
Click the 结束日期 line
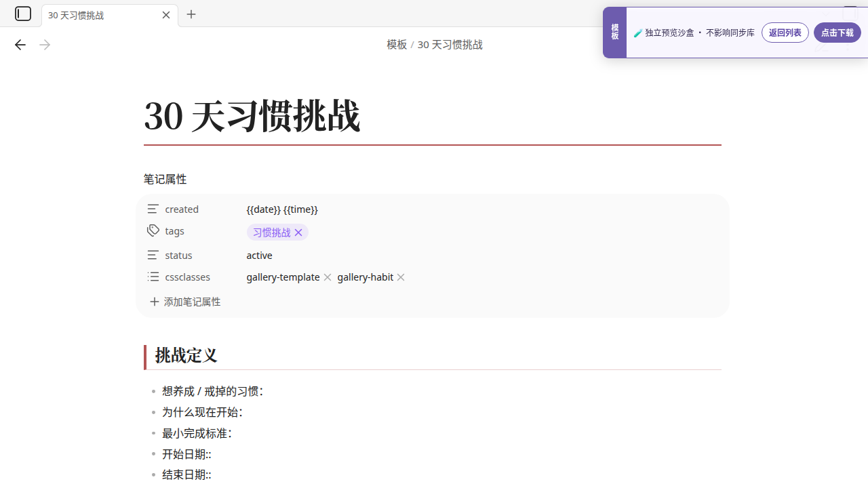186,475
